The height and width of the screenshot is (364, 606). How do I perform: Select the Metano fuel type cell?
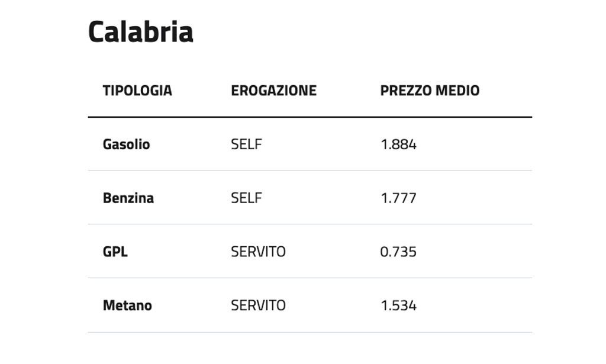click(x=127, y=305)
